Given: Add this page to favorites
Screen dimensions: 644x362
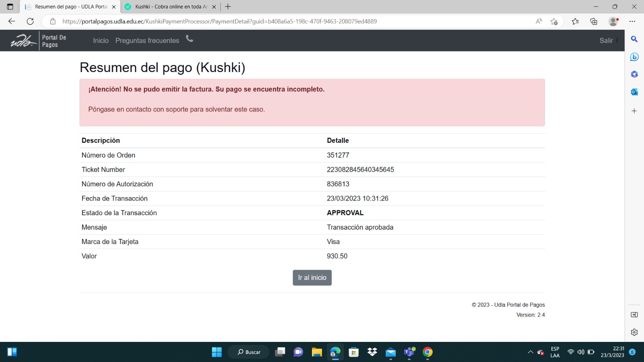Looking at the screenshot, I should 554,21.
